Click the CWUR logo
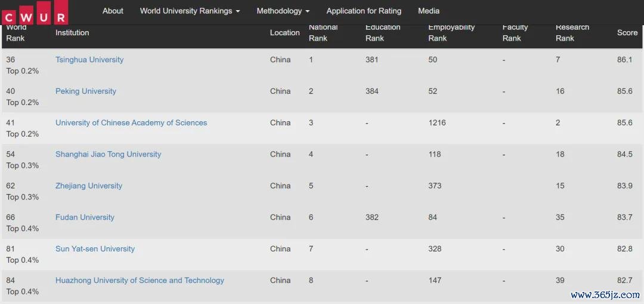The image size is (644, 304). (x=35, y=13)
